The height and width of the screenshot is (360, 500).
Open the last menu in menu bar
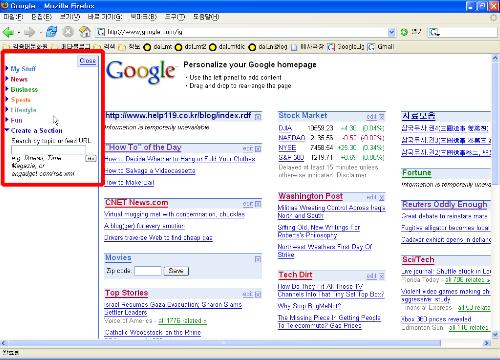[x=206, y=17]
